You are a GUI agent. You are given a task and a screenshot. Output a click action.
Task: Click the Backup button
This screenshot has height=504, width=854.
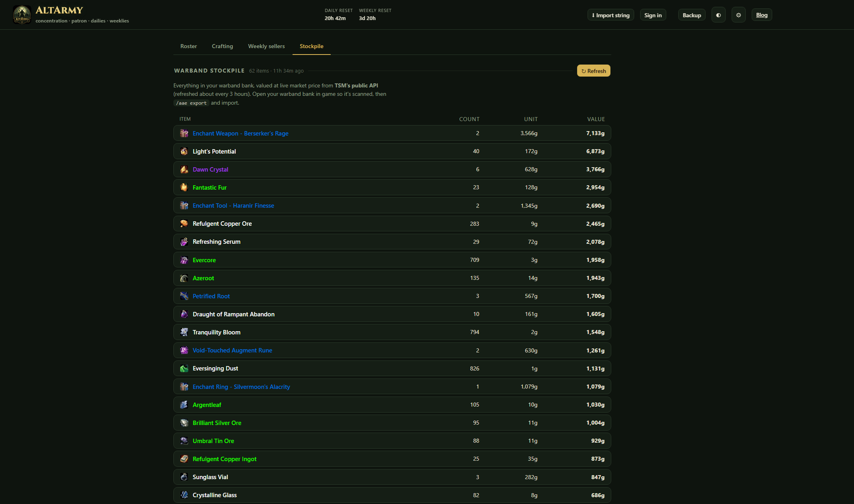pos(692,15)
